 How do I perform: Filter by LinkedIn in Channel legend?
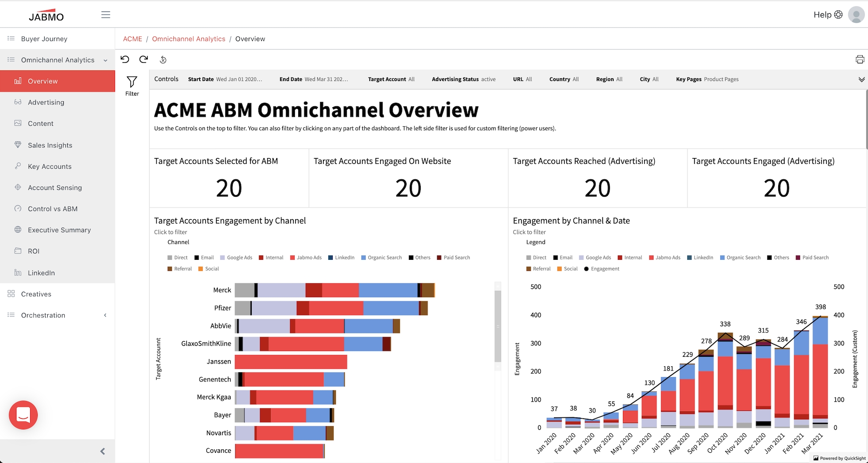click(341, 258)
